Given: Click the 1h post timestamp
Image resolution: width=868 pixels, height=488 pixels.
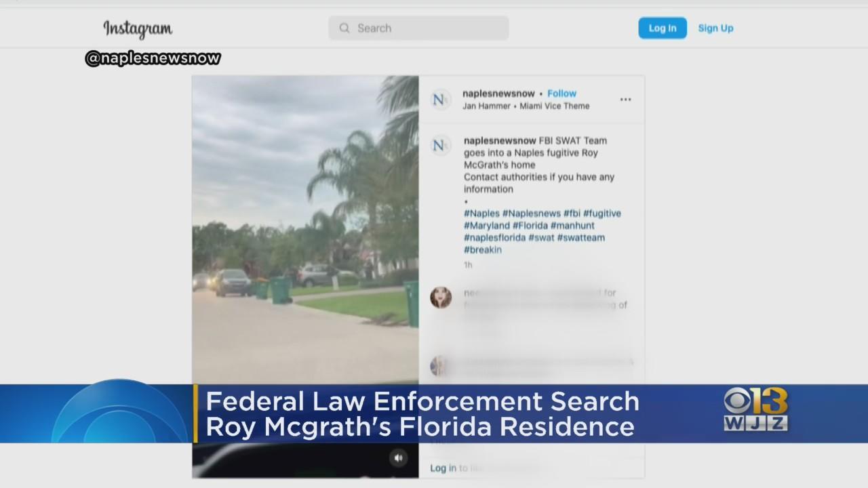Looking at the screenshot, I should click(468, 265).
